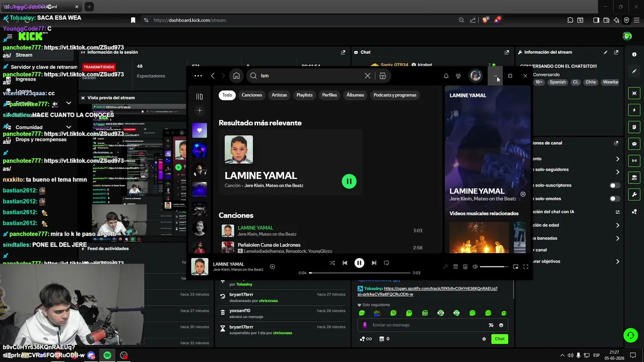The width and height of the screenshot is (644, 362).
Task: Add the current song to library
Action: (272, 266)
